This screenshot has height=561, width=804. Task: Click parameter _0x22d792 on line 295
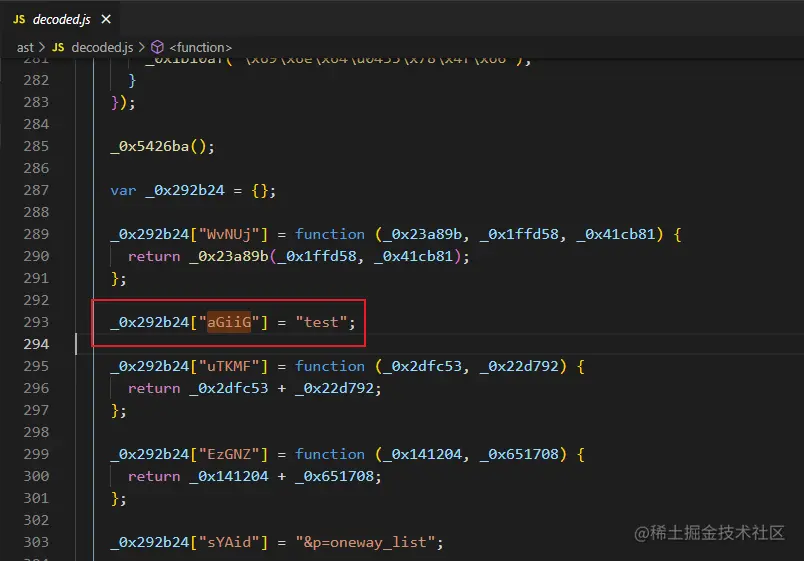(519, 367)
